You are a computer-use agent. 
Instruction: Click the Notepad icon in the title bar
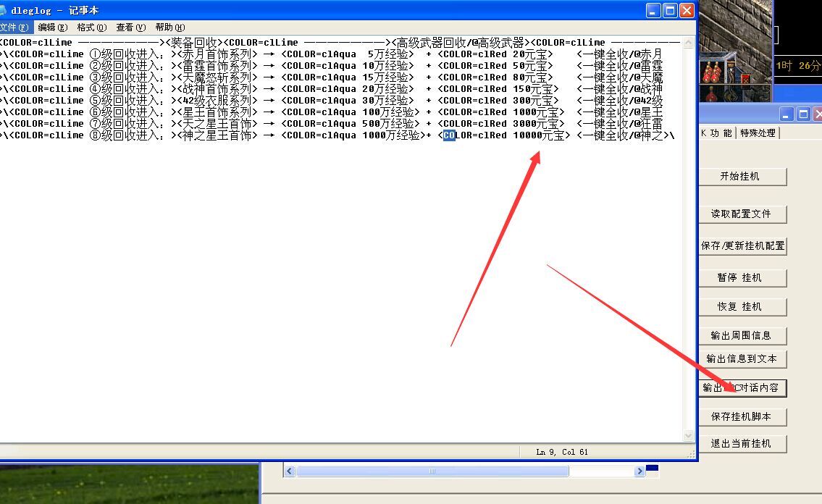[x=3, y=11]
